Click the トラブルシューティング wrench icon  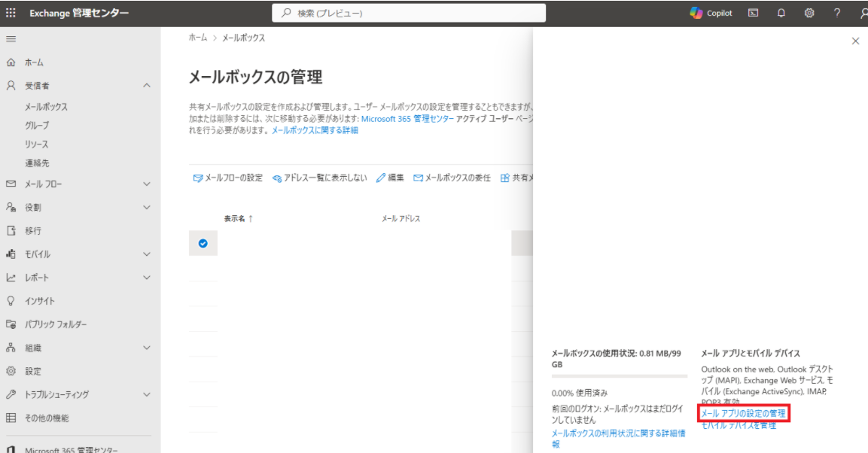pos(11,394)
